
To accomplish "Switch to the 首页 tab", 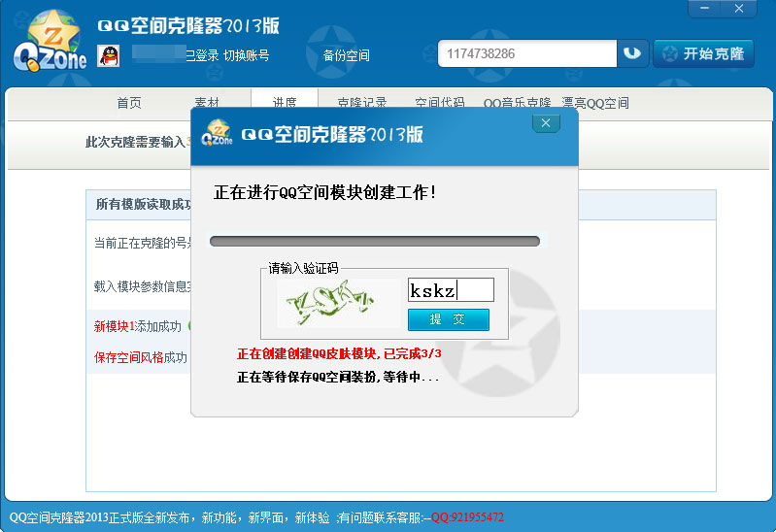I will pyautogui.click(x=129, y=103).
